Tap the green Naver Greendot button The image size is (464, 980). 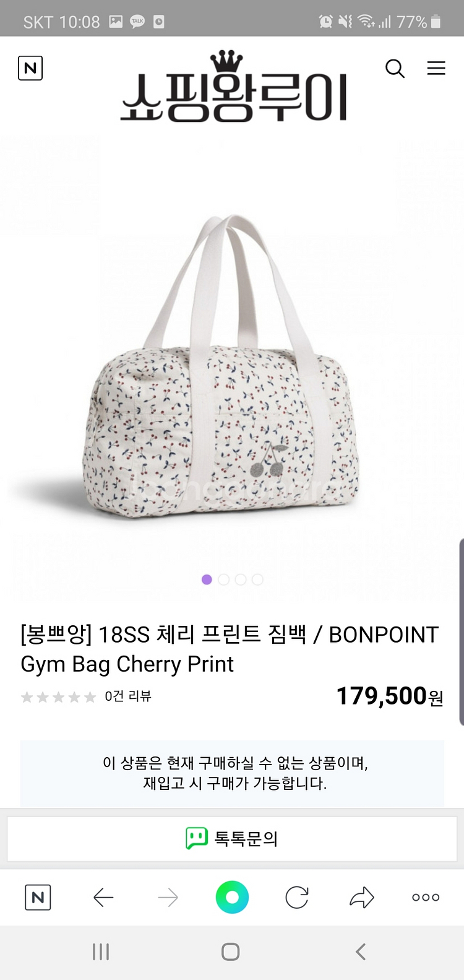coord(232,897)
